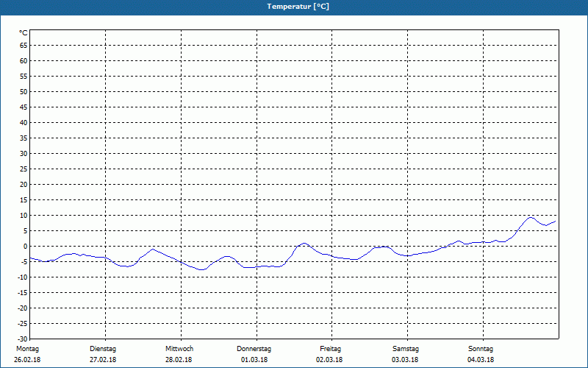Image resolution: width=588 pixels, height=368 pixels.
Task: Click the 27.02.18 date label
Action: point(103,360)
